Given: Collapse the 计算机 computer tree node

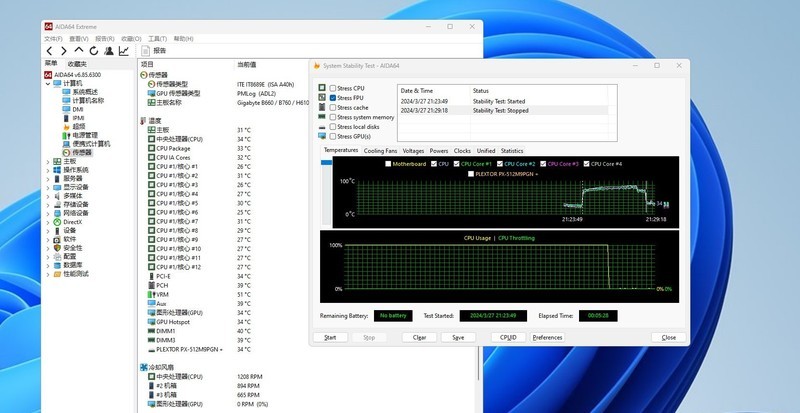Looking at the screenshot, I should click(x=47, y=83).
